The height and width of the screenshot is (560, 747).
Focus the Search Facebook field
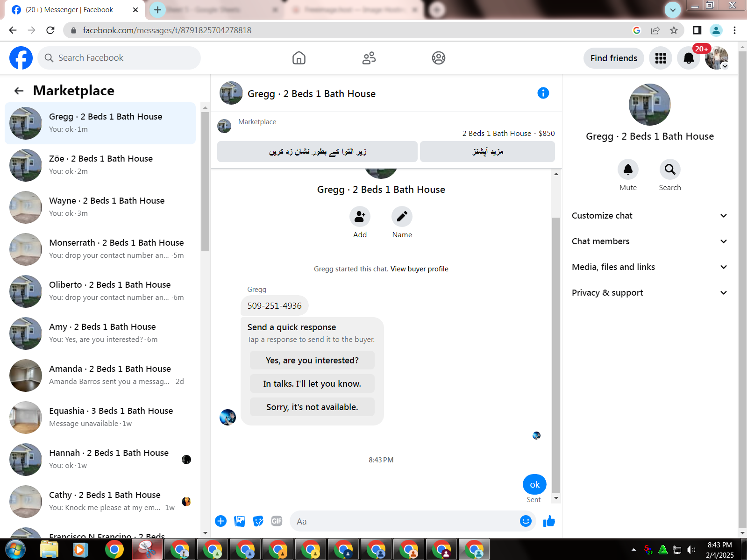pyautogui.click(x=119, y=58)
